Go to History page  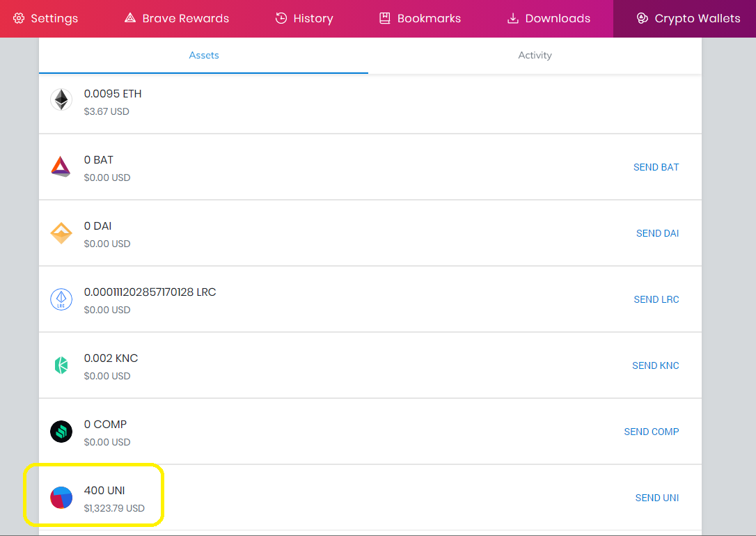[304, 18]
